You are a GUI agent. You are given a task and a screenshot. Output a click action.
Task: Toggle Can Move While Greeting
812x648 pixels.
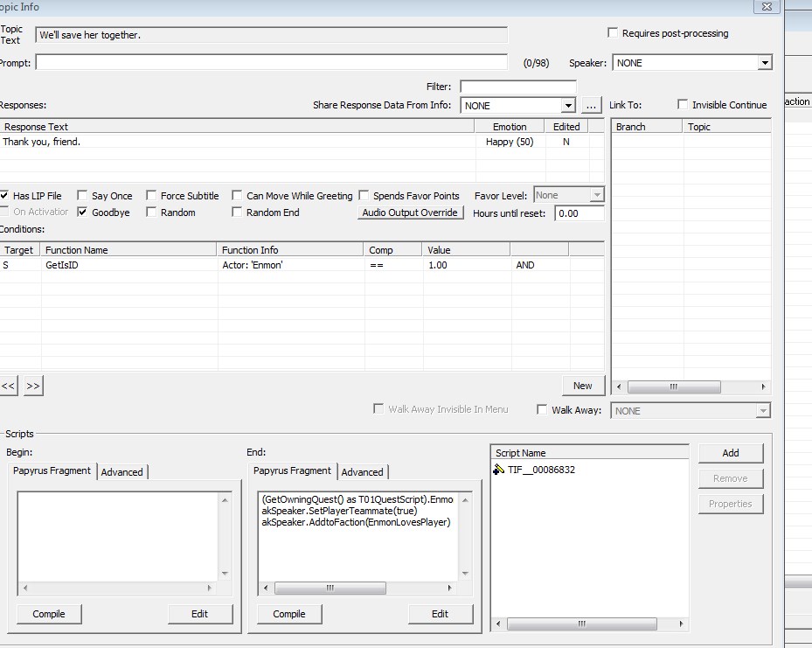point(237,195)
